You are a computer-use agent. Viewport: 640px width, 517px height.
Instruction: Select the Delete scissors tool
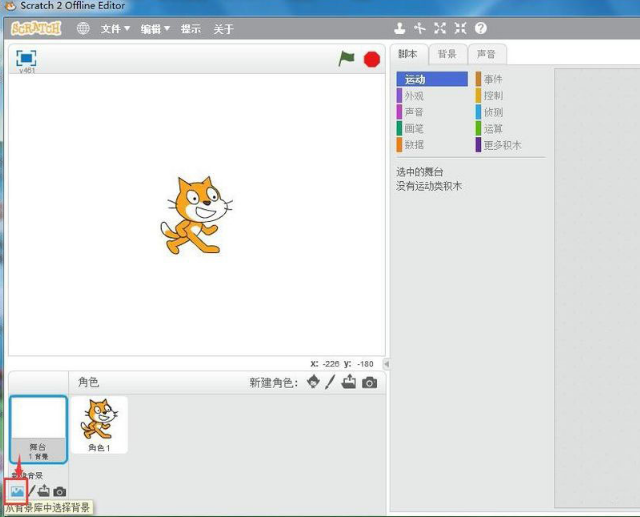pos(420,28)
